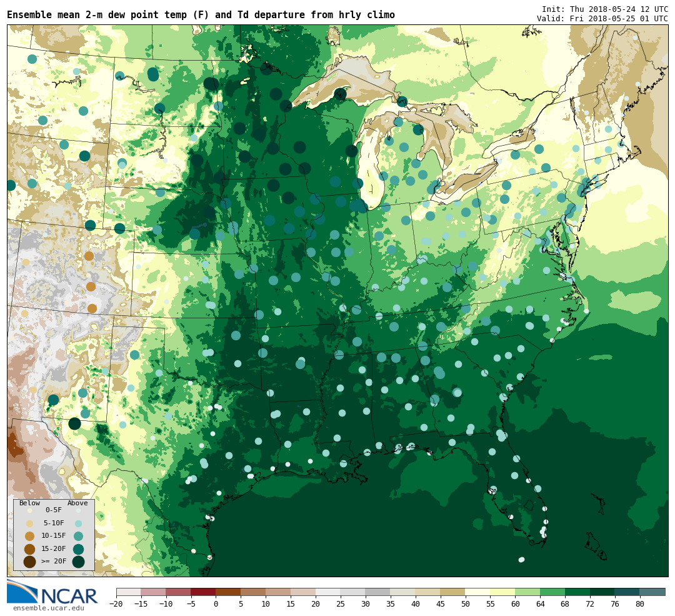This screenshot has width=675, height=616.
Task: Click the 10-15F below-normal orange legend circle
Action: point(29,536)
